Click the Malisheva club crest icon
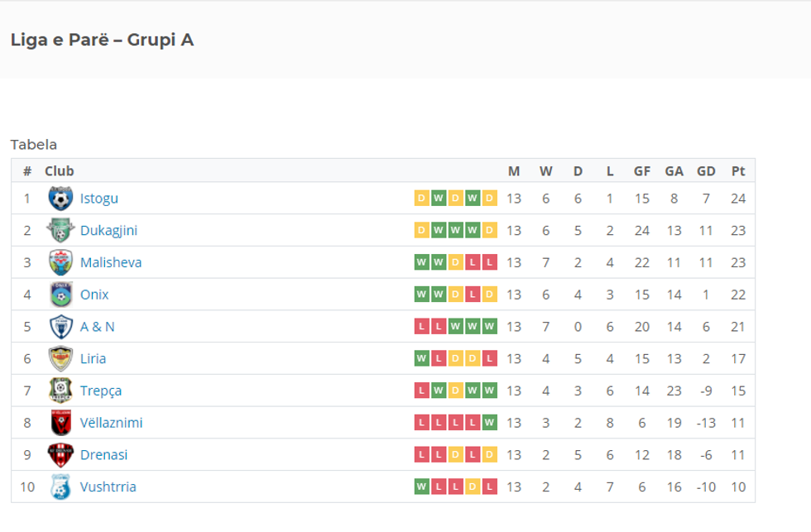 click(60, 262)
